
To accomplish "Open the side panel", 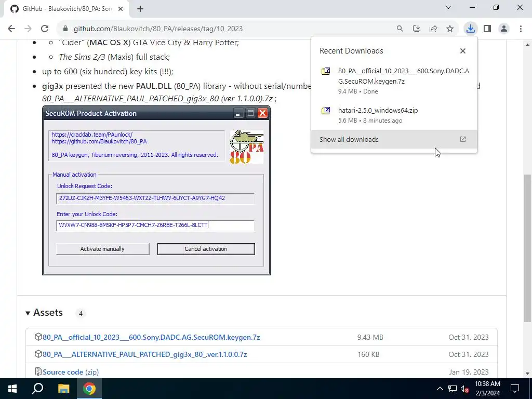I will pos(487,29).
